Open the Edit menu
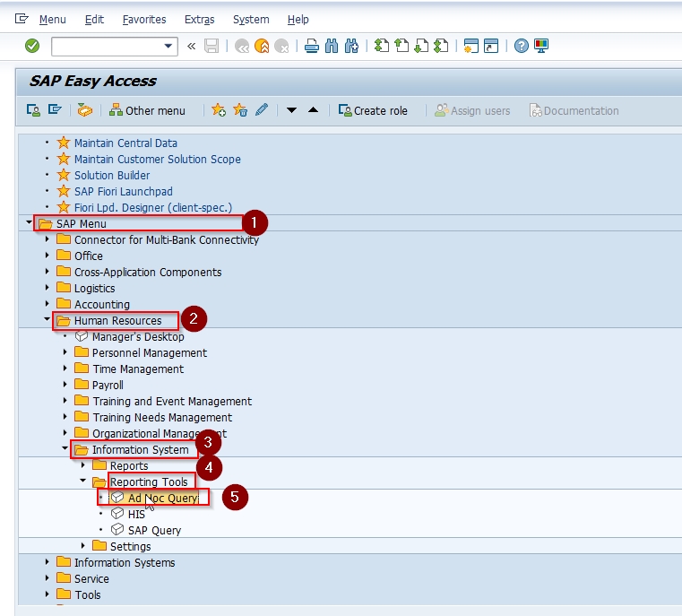The width and height of the screenshot is (682, 616). click(94, 19)
